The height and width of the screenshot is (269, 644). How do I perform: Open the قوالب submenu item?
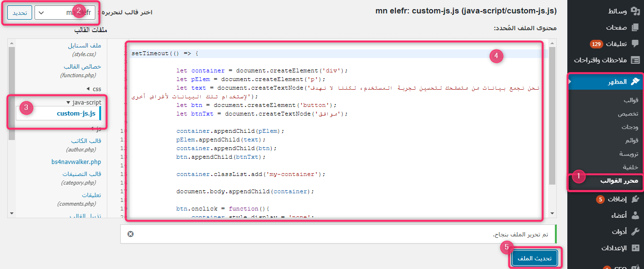click(x=630, y=101)
